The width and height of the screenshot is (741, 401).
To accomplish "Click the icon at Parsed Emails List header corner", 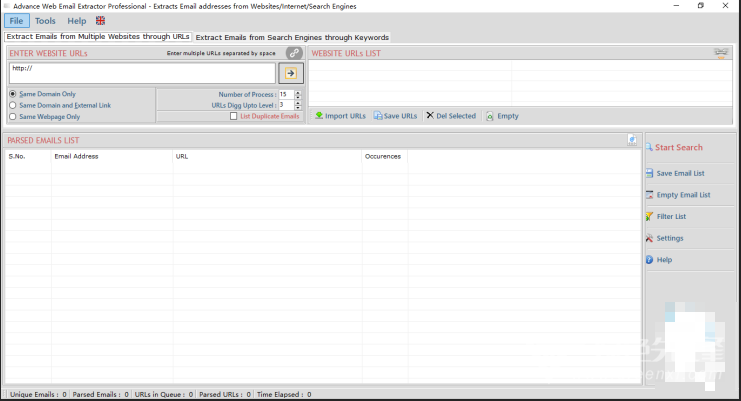I will (632, 140).
